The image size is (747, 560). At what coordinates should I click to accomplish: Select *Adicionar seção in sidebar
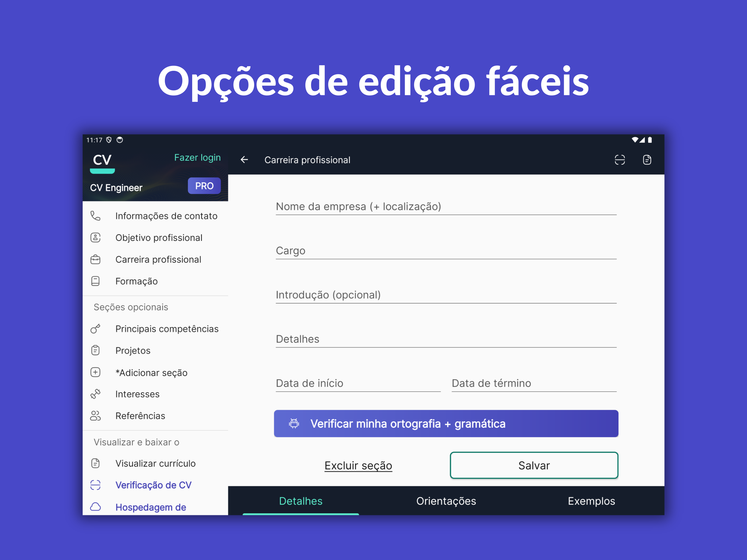(x=155, y=372)
